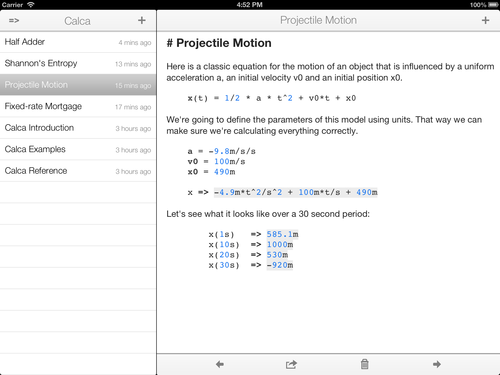Click the v0 = 100m/s definition line
This screenshot has width=500, height=375.
coord(216,162)
